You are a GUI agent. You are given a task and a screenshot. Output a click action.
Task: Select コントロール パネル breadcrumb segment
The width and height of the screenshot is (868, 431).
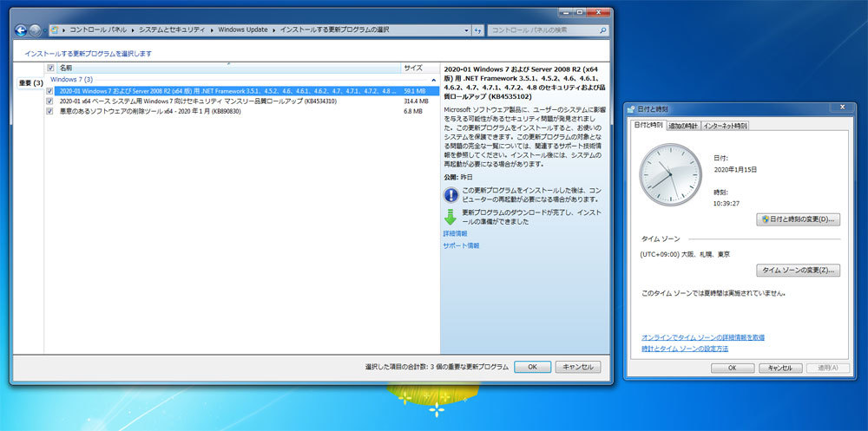tap(98, 29)
